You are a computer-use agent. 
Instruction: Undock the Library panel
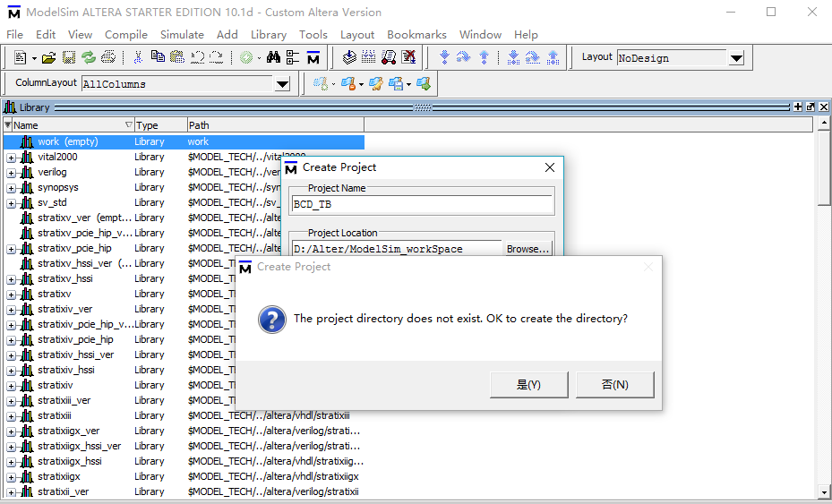pyautogui.click(x=811, y=107)
